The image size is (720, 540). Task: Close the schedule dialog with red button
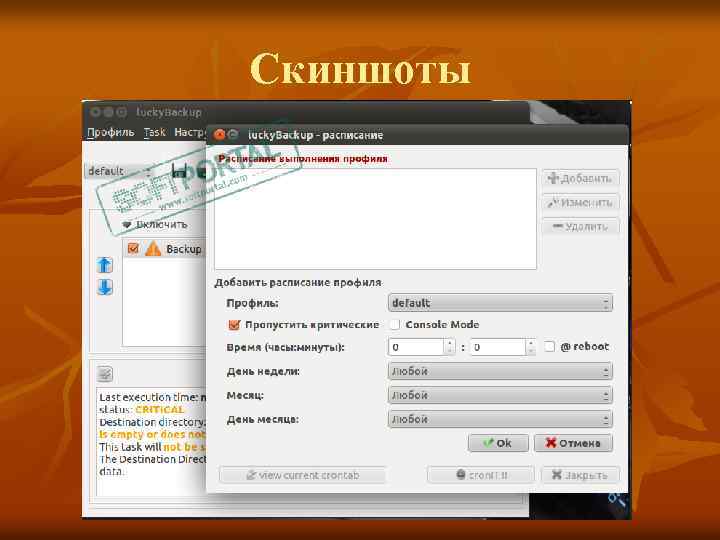[x=220, y=135]
